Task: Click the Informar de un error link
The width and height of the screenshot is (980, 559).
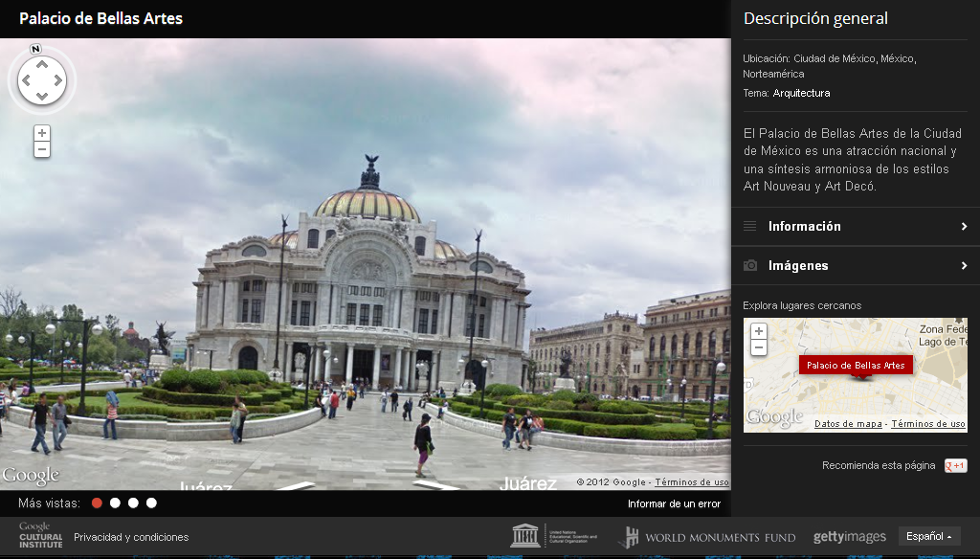Action: point(672,503)
